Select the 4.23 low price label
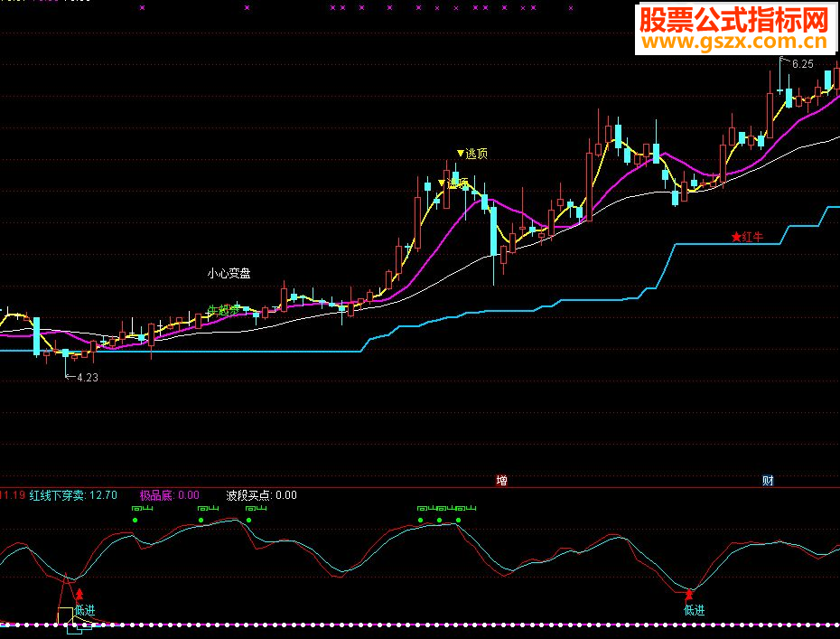Viewport: 840px width, 639px height. (88, 378)
